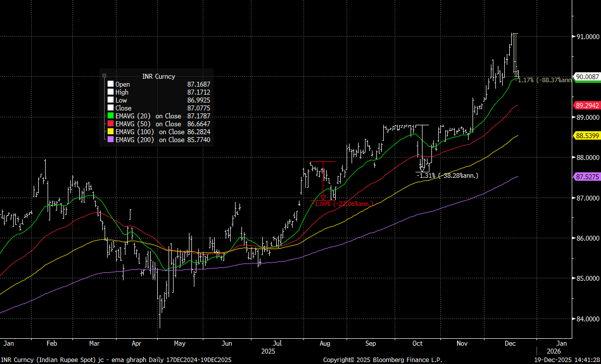Select the -1.31% October annotation label
Image resolution: width=601 pixels, height=364 pixels.
pyautogui.click(x=447, y=176)
